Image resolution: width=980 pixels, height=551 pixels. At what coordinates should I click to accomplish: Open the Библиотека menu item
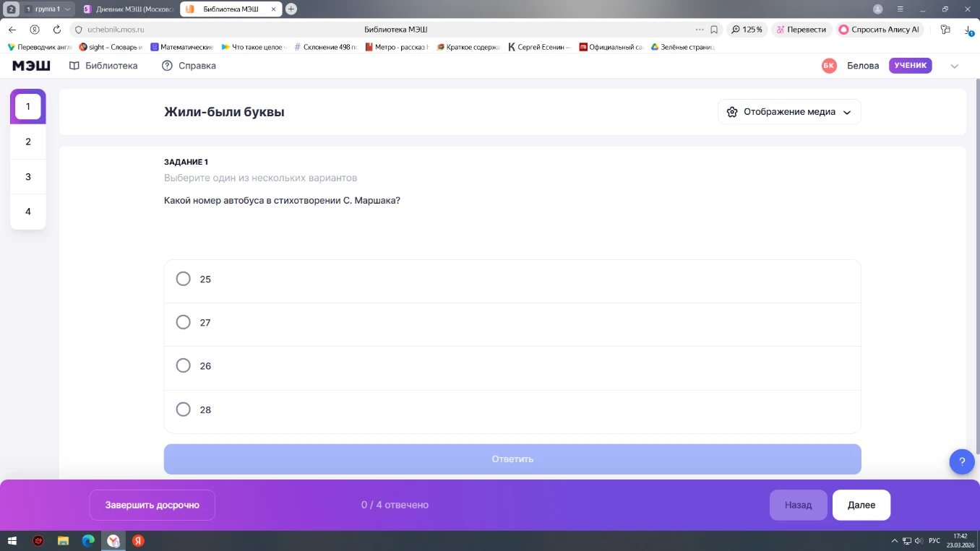coord(103,66)
